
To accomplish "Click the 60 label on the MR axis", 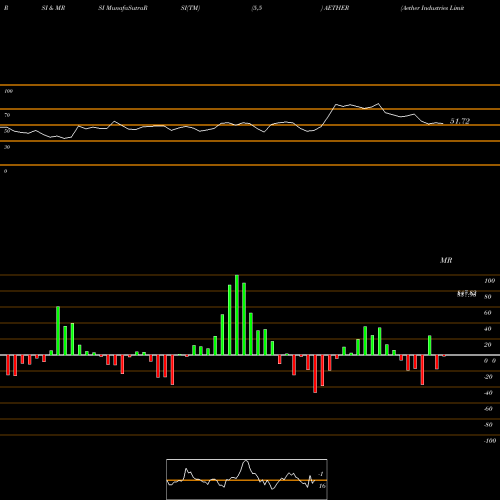I will (x=488, y=313).
